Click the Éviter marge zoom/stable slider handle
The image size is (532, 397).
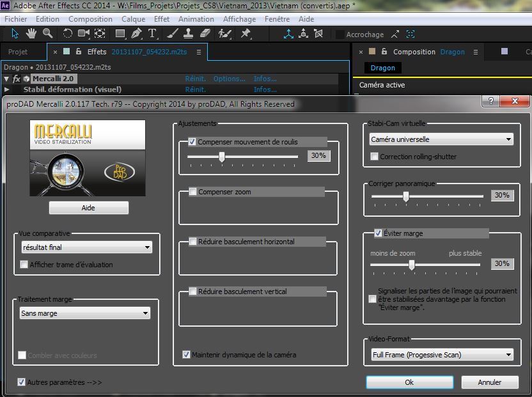click(x=412, y=265)
